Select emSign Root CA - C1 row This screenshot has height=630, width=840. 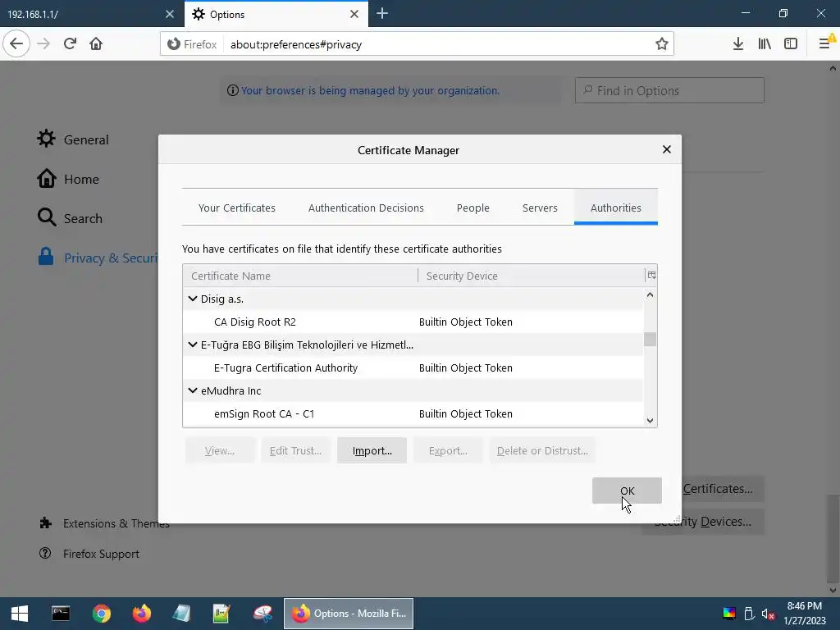(x=413, y=413)
